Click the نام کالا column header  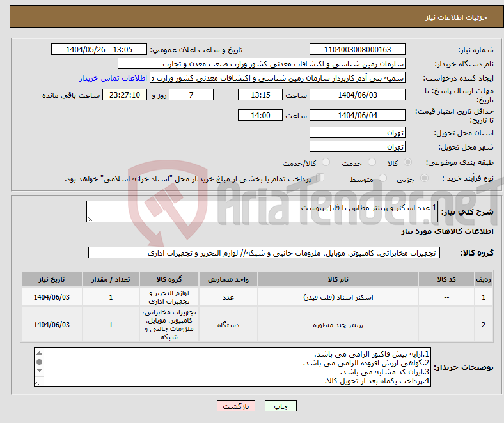coord(338,279)
